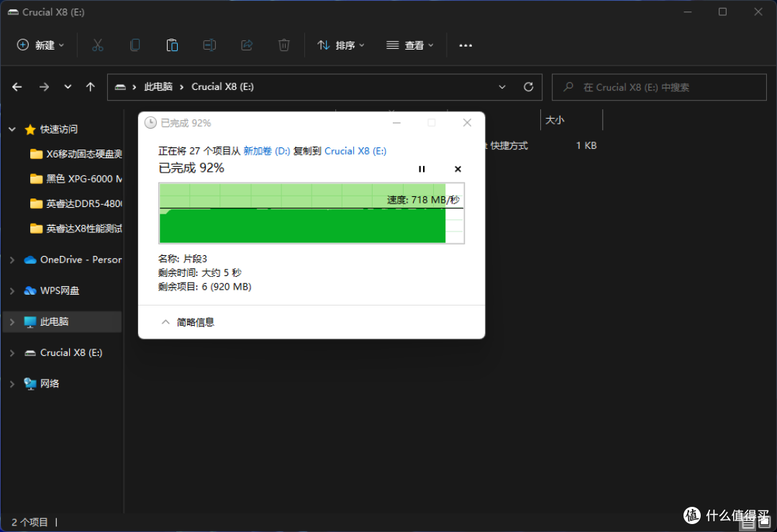Click the Cut scissors icon in toolbar
This screenshot has height=532, width=777.
[98, 45]
